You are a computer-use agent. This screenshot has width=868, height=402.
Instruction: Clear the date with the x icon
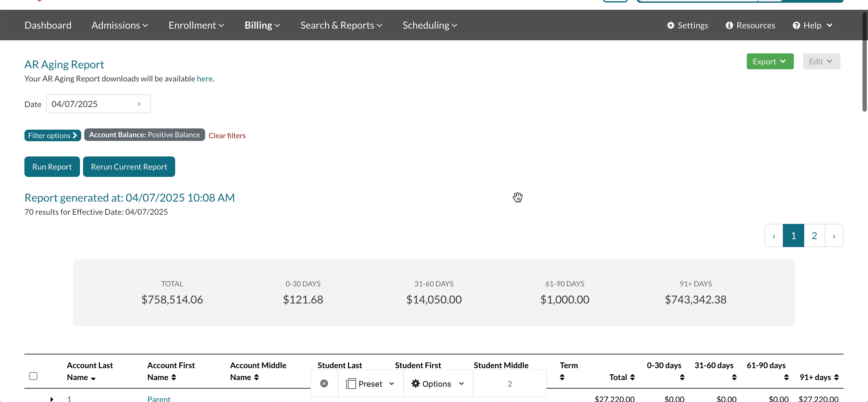[139, 104]
